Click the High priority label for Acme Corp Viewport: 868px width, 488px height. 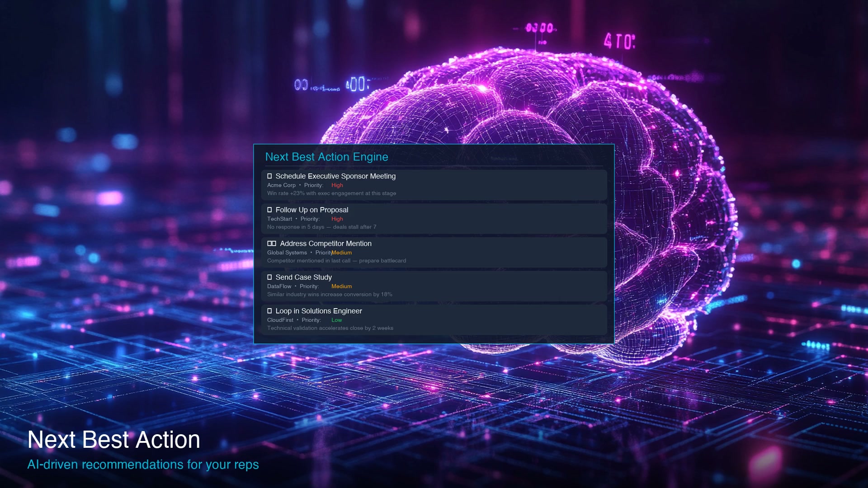coord(337,185)
